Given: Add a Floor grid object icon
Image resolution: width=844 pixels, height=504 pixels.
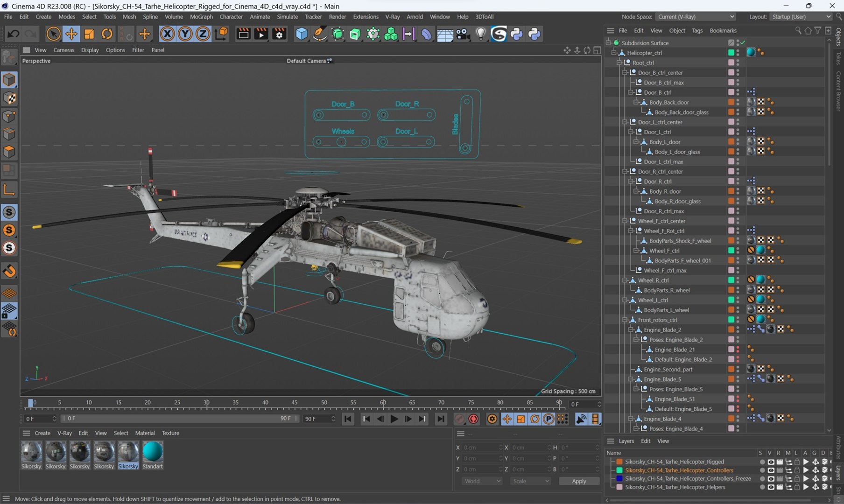Looking at the screenshot, I should pos(444,34).
